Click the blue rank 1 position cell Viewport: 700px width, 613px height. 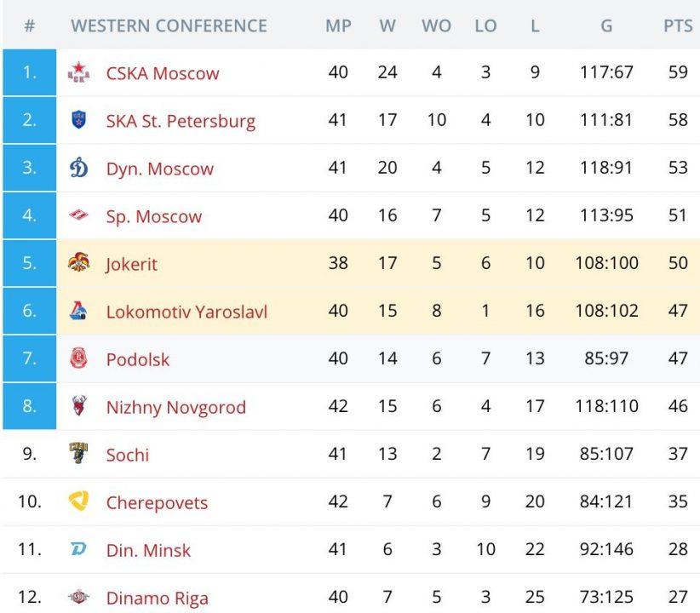(30, 73)
